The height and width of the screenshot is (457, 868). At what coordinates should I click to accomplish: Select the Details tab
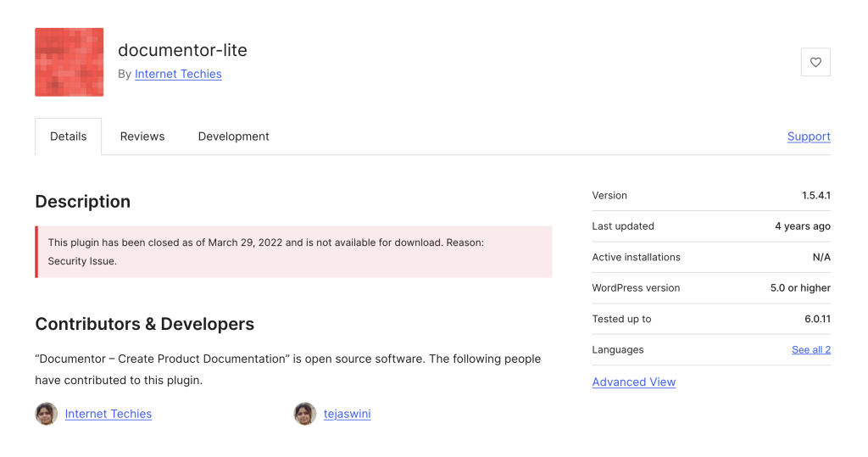point(68,137)
